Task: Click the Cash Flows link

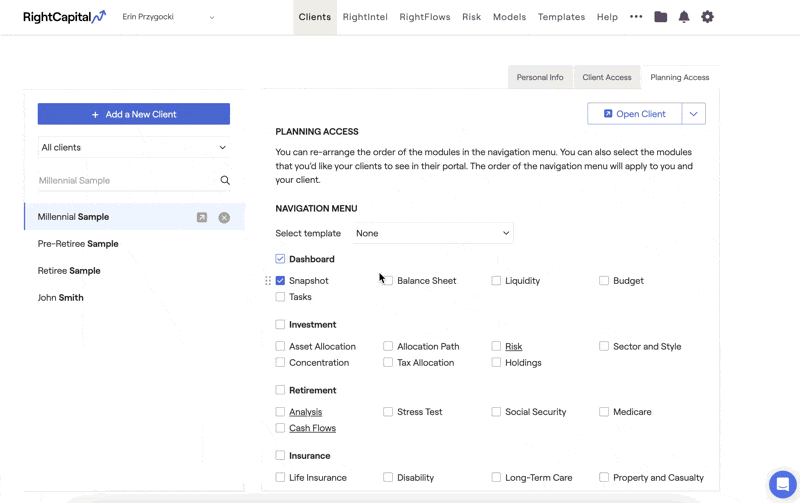Action: (312, 428)
